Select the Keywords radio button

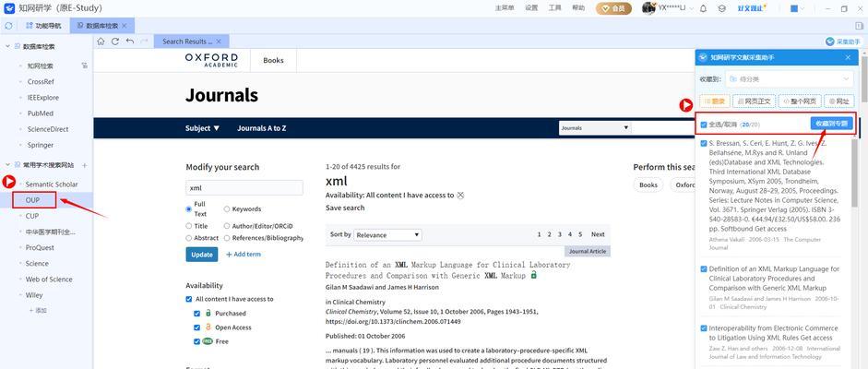227,209
